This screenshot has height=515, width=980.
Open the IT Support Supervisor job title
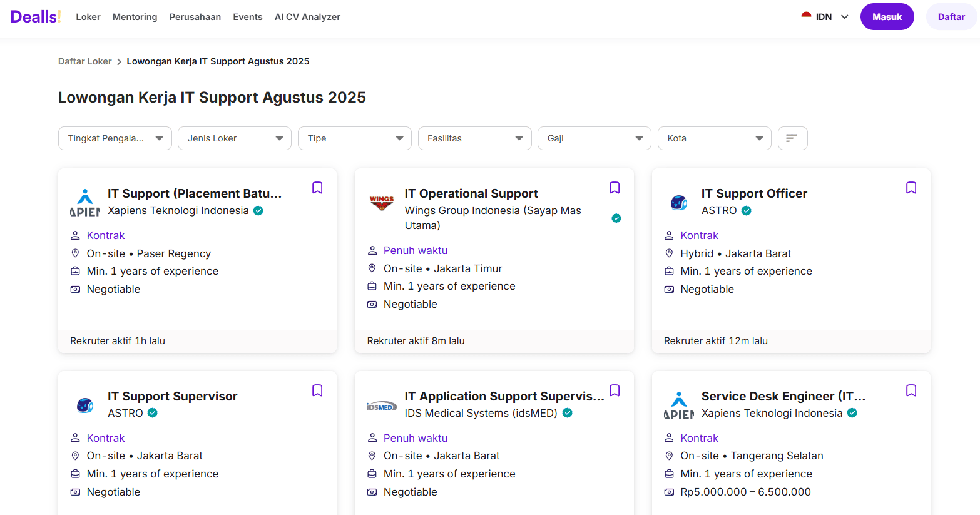(173, 396)
